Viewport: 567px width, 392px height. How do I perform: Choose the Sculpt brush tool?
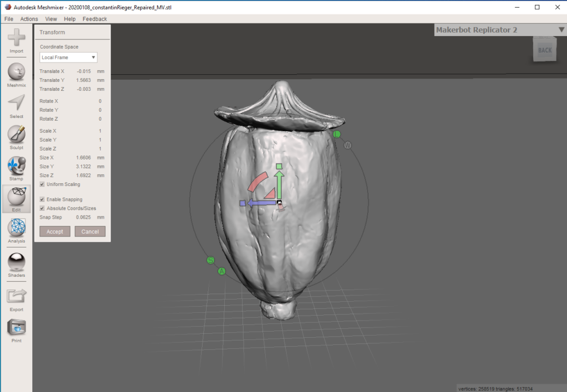coord(16,137)
